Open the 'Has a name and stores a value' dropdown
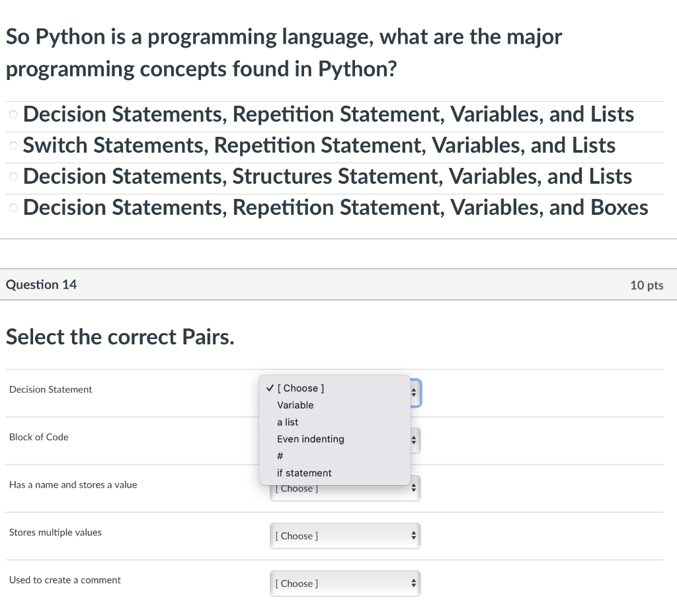The height and width of the screenshot is (616, 677). 345,489
